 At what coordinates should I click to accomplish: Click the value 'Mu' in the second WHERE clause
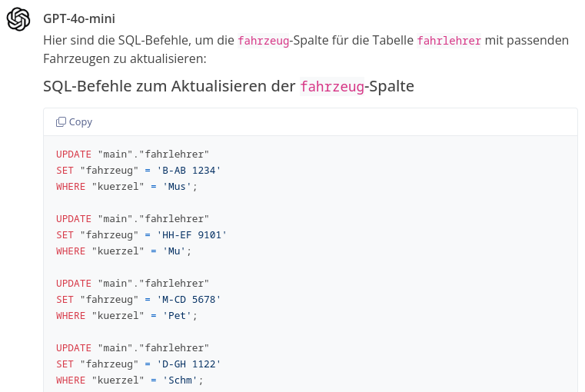point(174,251)
